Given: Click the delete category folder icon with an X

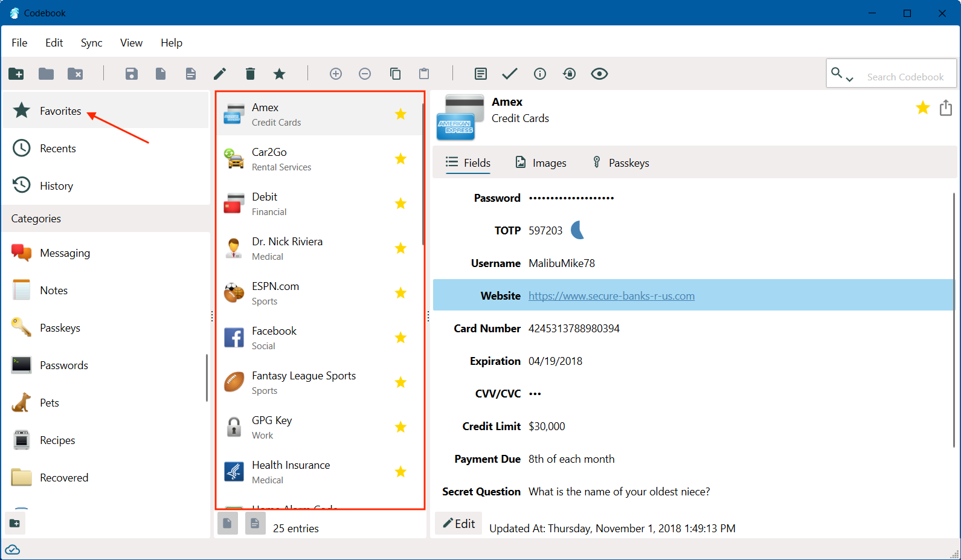Looking at the screenshot, I should (x=76, y=74).
